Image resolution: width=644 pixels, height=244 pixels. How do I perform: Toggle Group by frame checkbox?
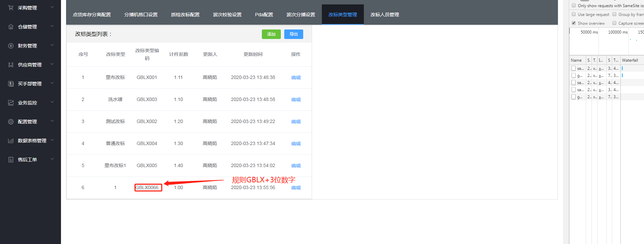(615, 14)
